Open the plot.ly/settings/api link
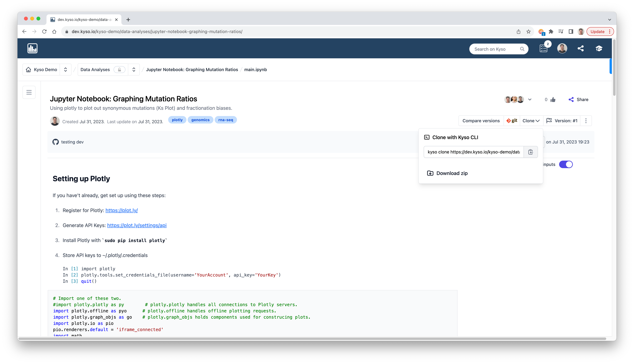 pos(137,226)
